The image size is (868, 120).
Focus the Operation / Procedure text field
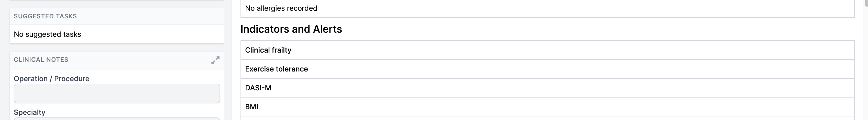pyautogui.click(x=117, y=93)
